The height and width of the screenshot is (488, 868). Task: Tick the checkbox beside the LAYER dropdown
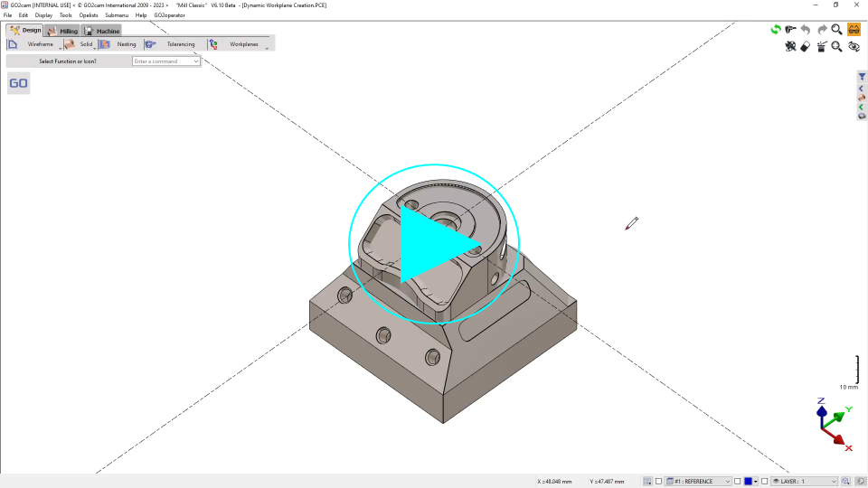click(764, 482)
